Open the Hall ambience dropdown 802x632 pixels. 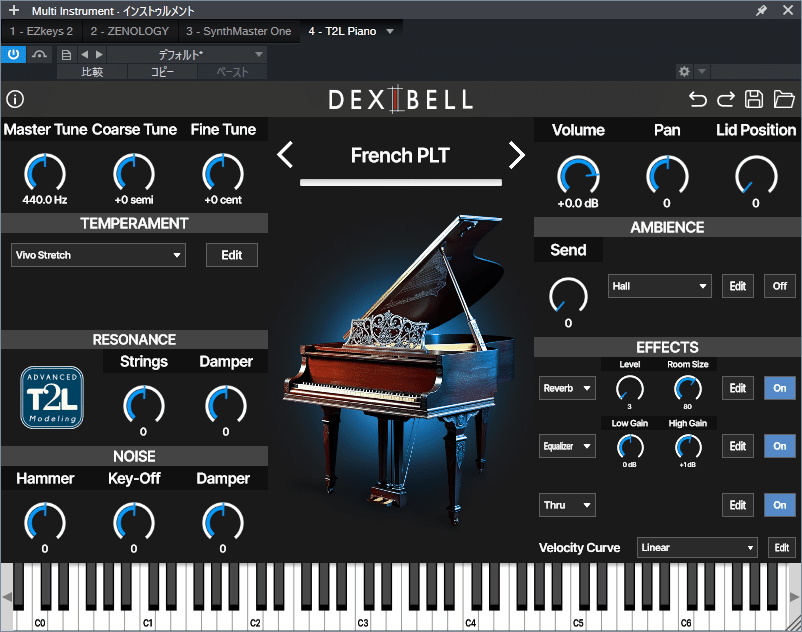point(659,286)
